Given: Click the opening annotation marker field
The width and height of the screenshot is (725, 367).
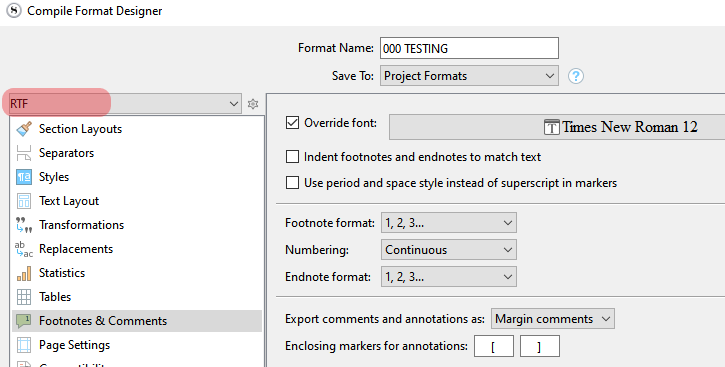Looking at the screenshot, I should (x=494, y=346).
